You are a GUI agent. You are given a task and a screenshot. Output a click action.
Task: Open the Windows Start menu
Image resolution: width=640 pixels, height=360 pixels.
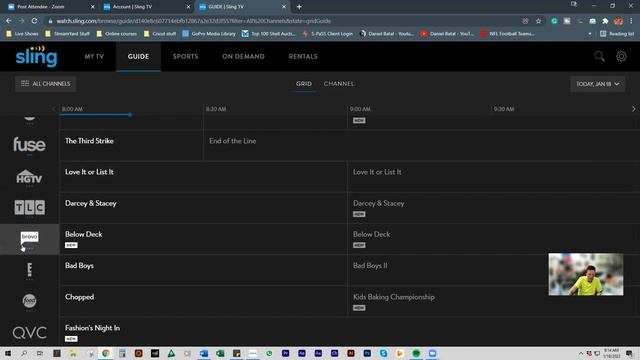pos(8,353)
